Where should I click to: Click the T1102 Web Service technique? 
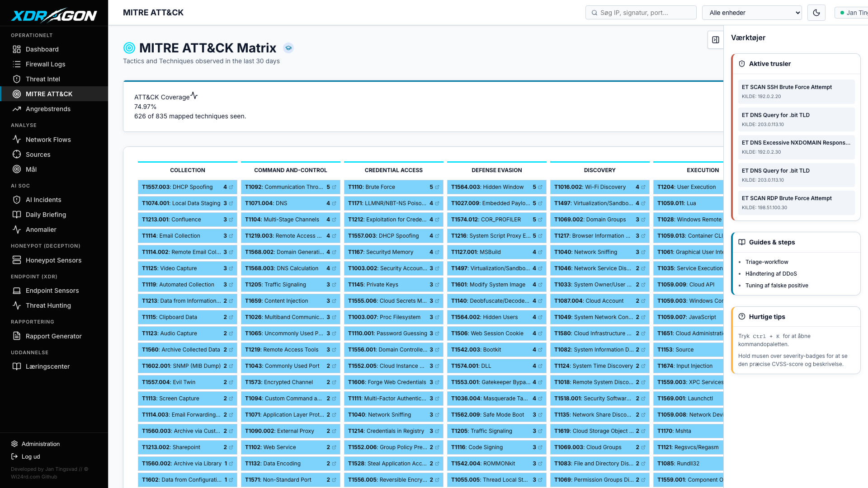click(x=291, y=447)
